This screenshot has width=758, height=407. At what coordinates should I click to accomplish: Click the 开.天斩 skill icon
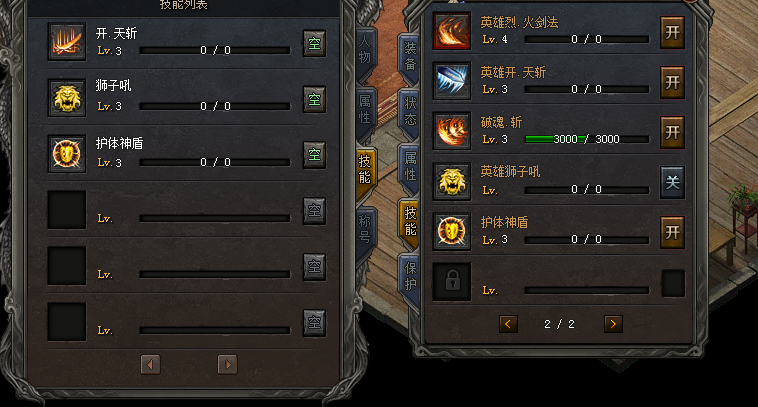pyautogui.click(x=67, y=42)
